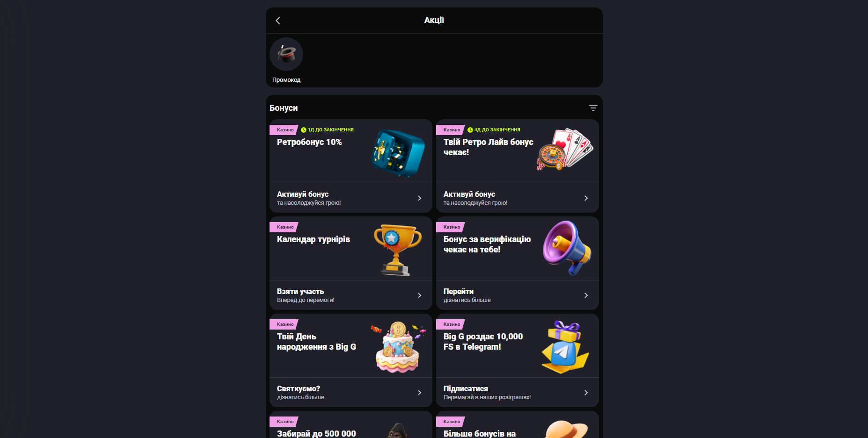Expand Активуй бонус chevron under Ретро Лайв бонус
The width and height of the screenshot is (868, 438).
tap(586, 198)
